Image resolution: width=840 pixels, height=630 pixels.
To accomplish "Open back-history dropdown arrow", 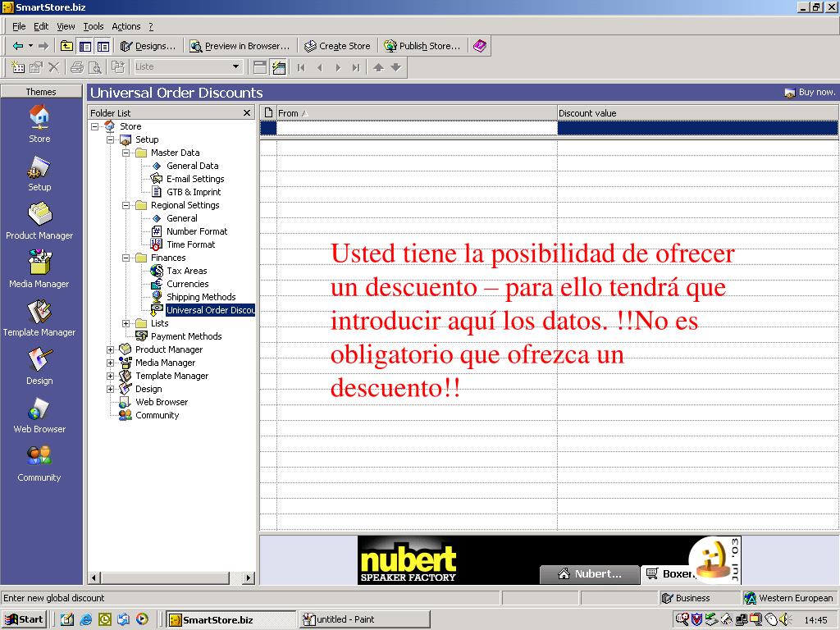I will 30,46.
